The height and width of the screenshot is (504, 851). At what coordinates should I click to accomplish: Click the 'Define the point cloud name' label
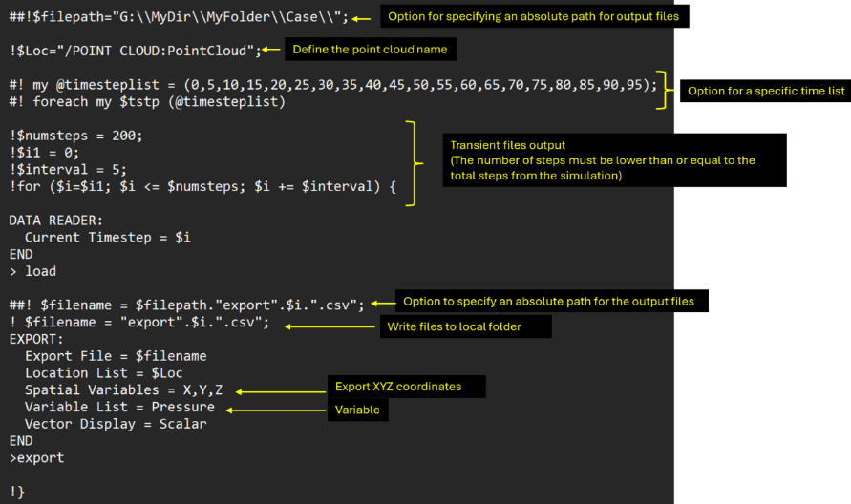click(x=369, y=50)
